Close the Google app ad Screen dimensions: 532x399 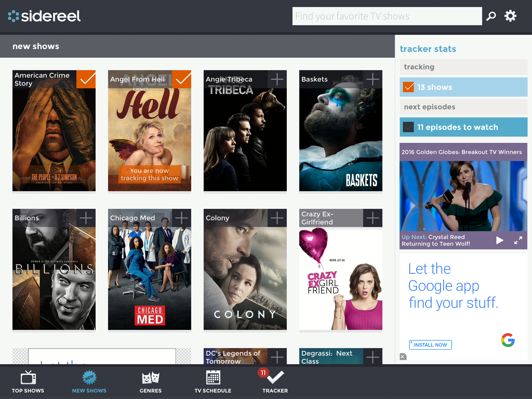(403, 357)
